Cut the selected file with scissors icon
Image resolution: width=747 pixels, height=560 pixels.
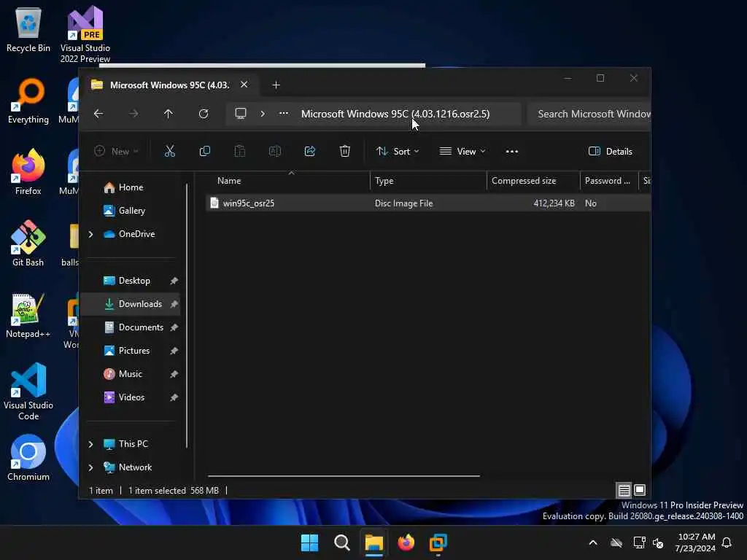pos(169,152)
